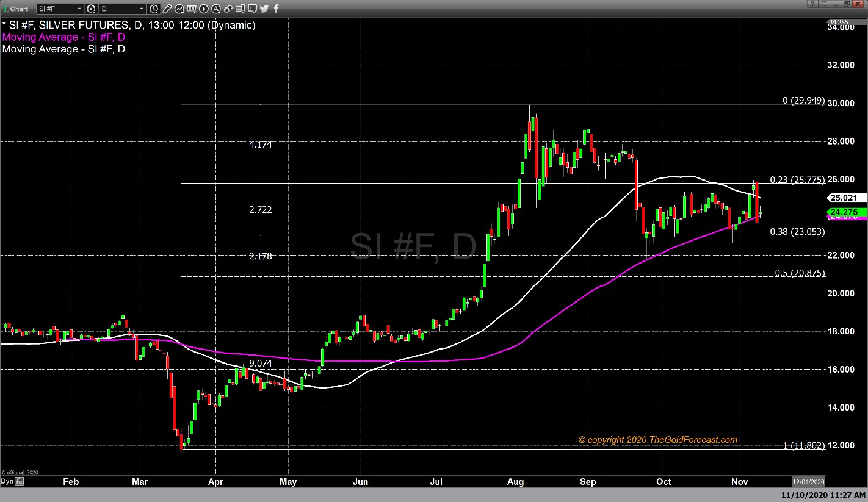
Task: Expand the D interval dropdown
Action: [x=142, y=9]
